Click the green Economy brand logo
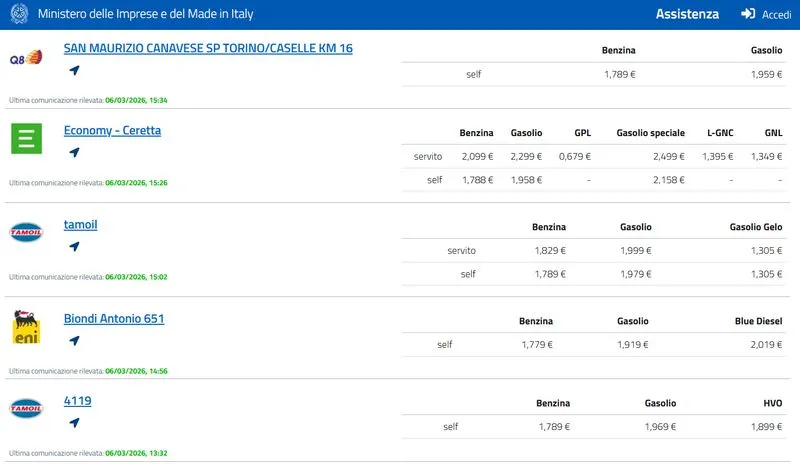The image size is (800, 473). pyautogui.click(x=26, y=140)
